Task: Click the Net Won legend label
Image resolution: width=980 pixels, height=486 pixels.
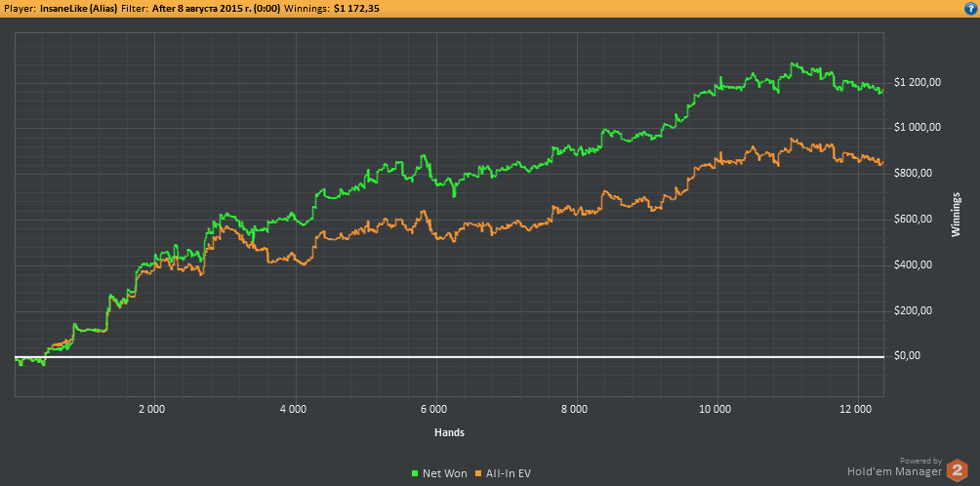Action: pos(444,473)
